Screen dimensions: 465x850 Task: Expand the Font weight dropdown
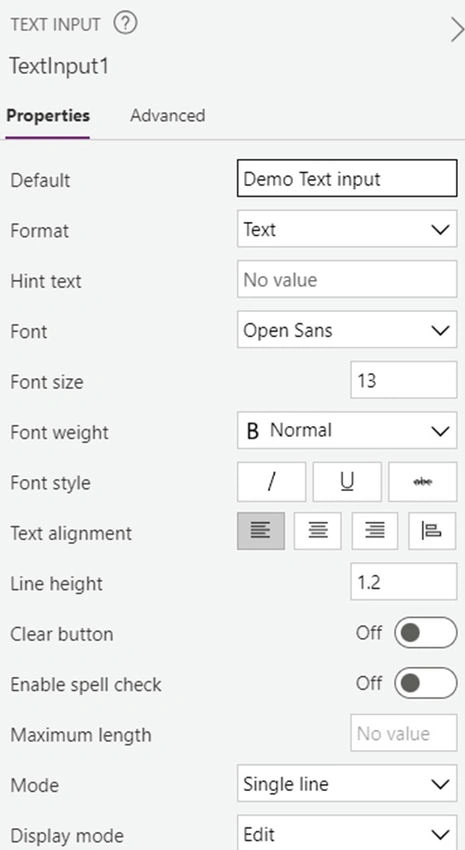[x=347, y=430]
